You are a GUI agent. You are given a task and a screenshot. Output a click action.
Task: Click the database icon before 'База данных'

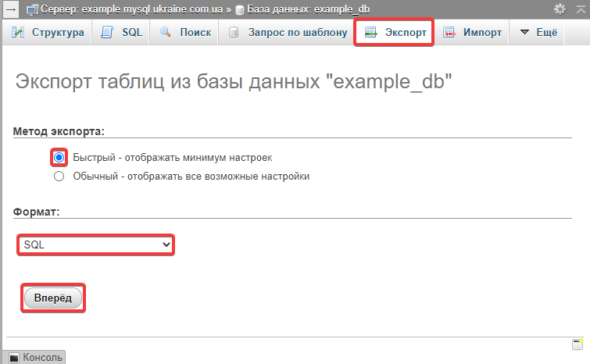click(x=240, y=9)
